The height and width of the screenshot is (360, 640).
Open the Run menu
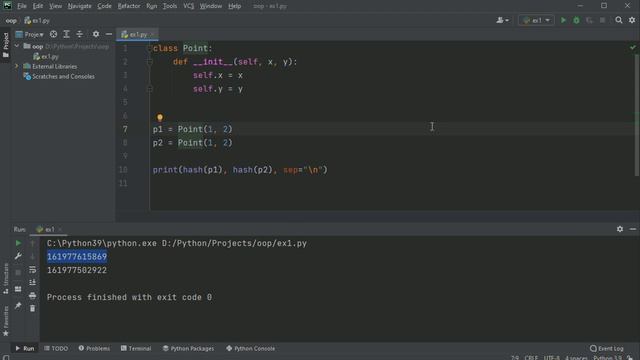click(151, 6)
